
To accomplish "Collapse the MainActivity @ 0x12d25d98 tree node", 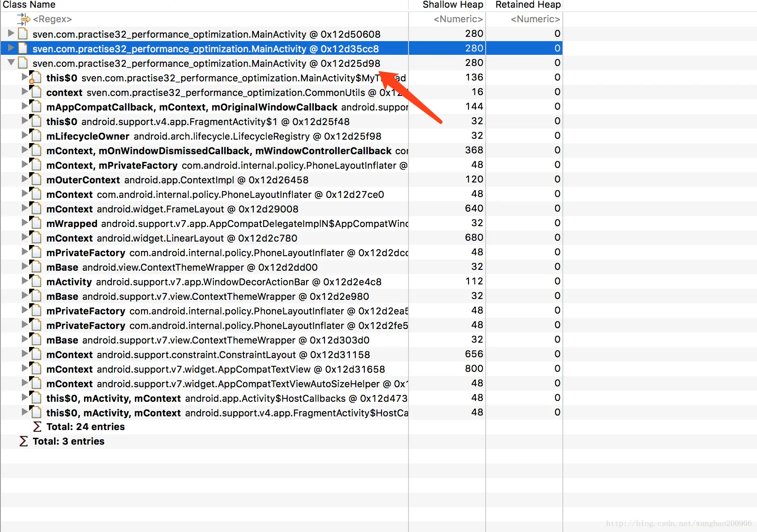I will pos(11,63).
